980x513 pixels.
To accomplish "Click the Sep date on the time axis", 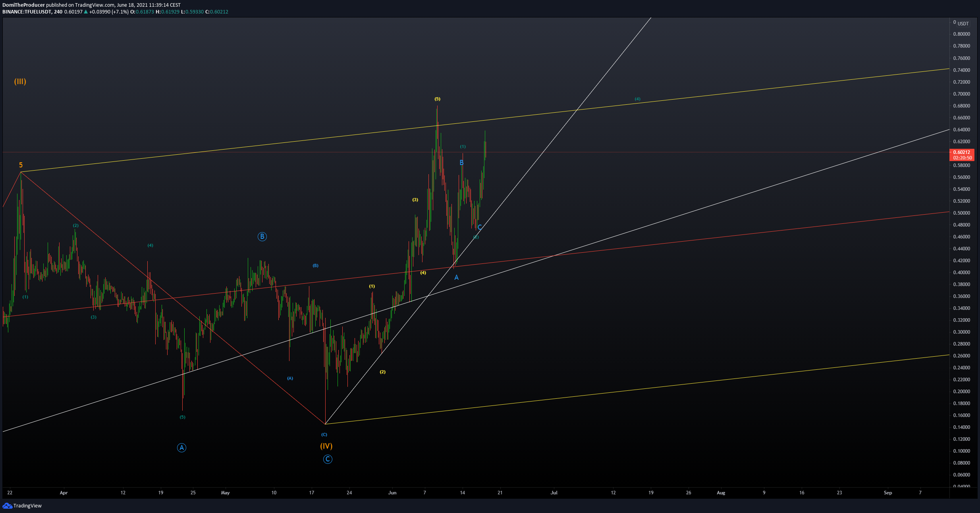I will [888, 493].
